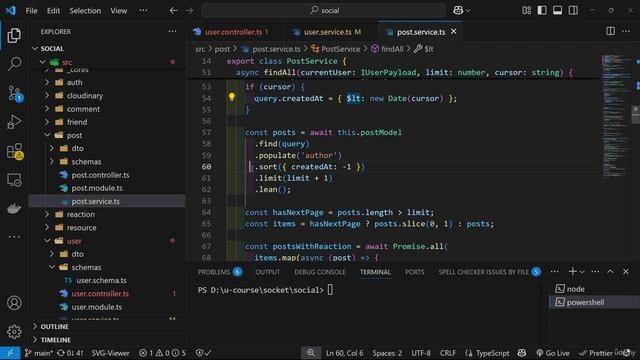Go back in editor navigation history
The height and width of the screenshot is (360, 640).
(173, 11)
